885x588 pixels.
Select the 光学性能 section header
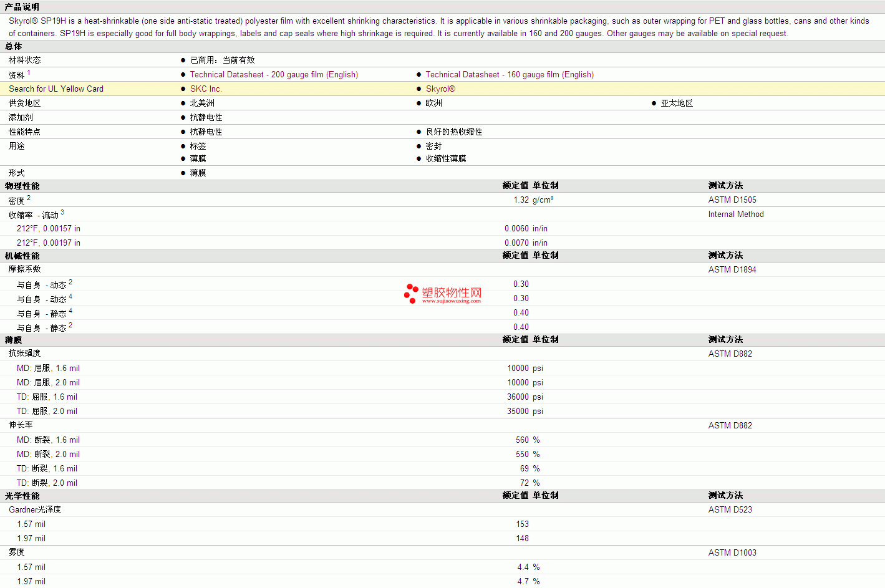coord(22,496)
